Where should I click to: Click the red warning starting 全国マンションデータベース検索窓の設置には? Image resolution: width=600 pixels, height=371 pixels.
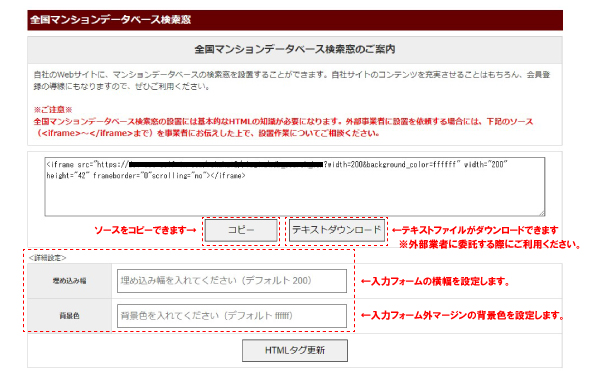(x=283, y=127)
